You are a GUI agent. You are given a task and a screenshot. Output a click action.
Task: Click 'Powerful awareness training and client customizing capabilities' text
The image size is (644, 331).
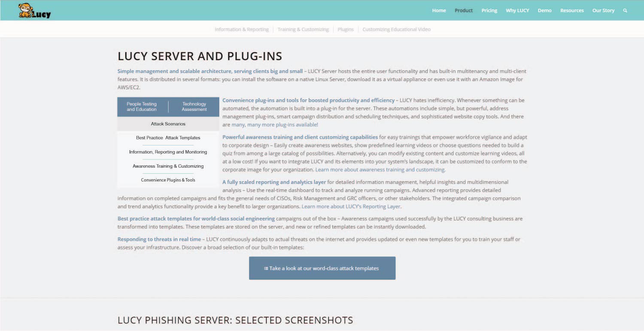pos(300,137)
